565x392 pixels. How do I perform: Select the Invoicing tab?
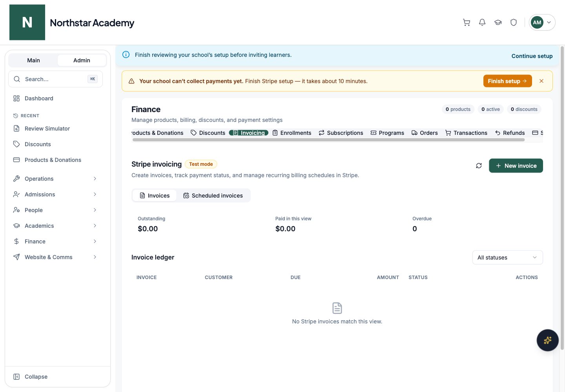pyautogui.click(x=249, y=133)
